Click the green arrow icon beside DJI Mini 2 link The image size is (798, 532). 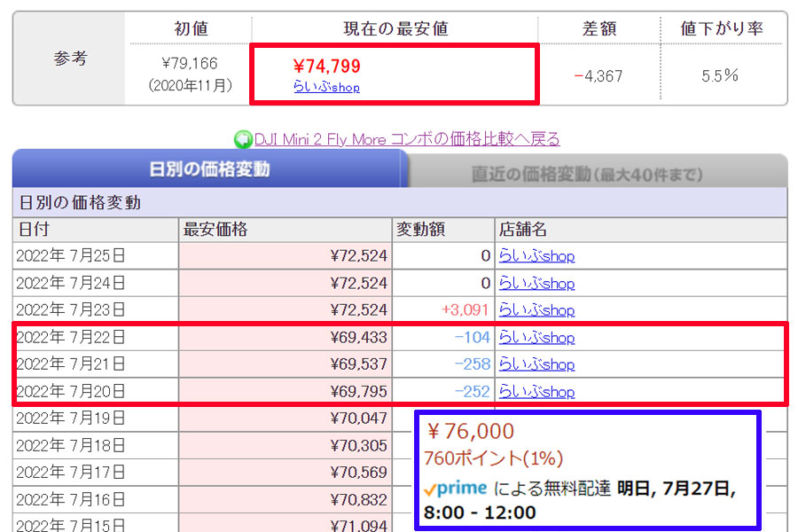coord(243,139)
